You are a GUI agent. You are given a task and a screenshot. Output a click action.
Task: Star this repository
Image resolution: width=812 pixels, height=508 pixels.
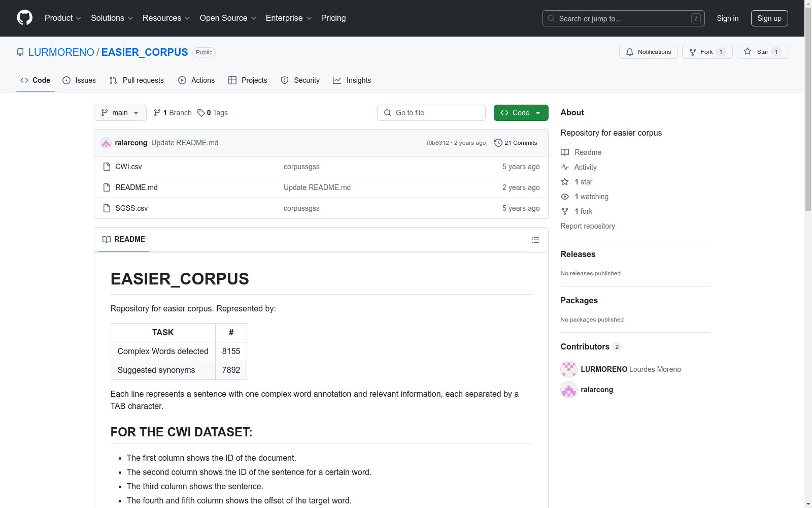[x=762, y=52]
